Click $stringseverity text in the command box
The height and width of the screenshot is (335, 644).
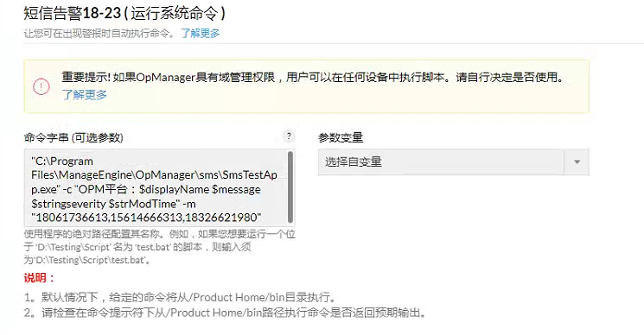pos(68,204)
